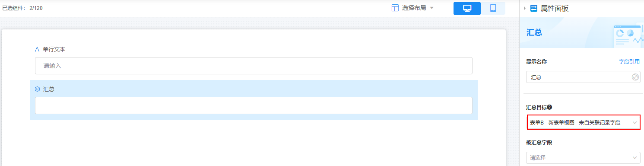Switch to mobile phone preview mode
The image size is (644, 166).
point(493,8)
